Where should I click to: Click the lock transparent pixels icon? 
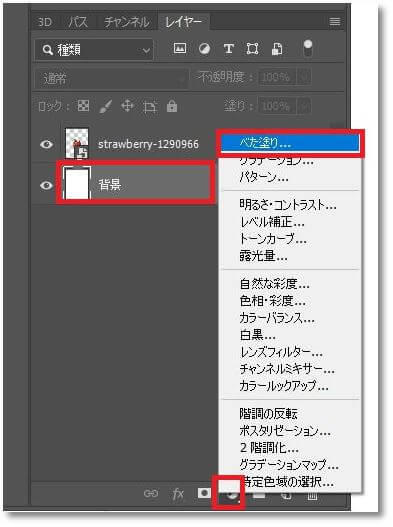(x=83, y=106)
